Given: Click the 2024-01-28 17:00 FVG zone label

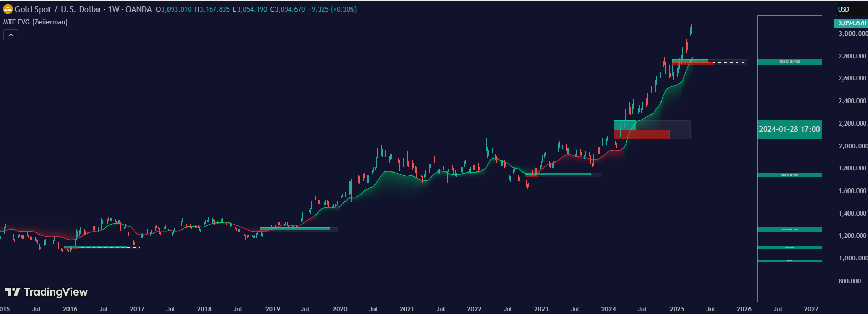Looking at the screenshot, I should [790, 129].
